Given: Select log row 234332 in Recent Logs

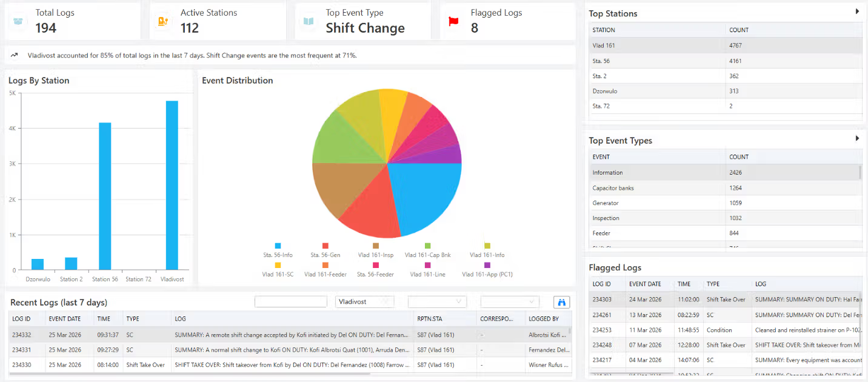Looking at the screenshot, I should pos(289,335).
